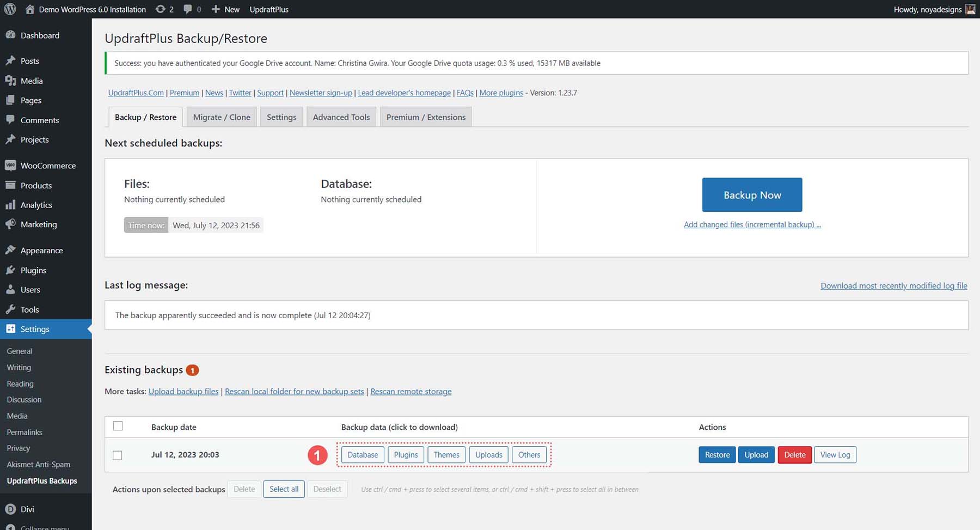Image resolution: width=980 pixels, height=530 pixels.
Task: Select the Analytics sidebar icon
Action: (x=11, y=205)
